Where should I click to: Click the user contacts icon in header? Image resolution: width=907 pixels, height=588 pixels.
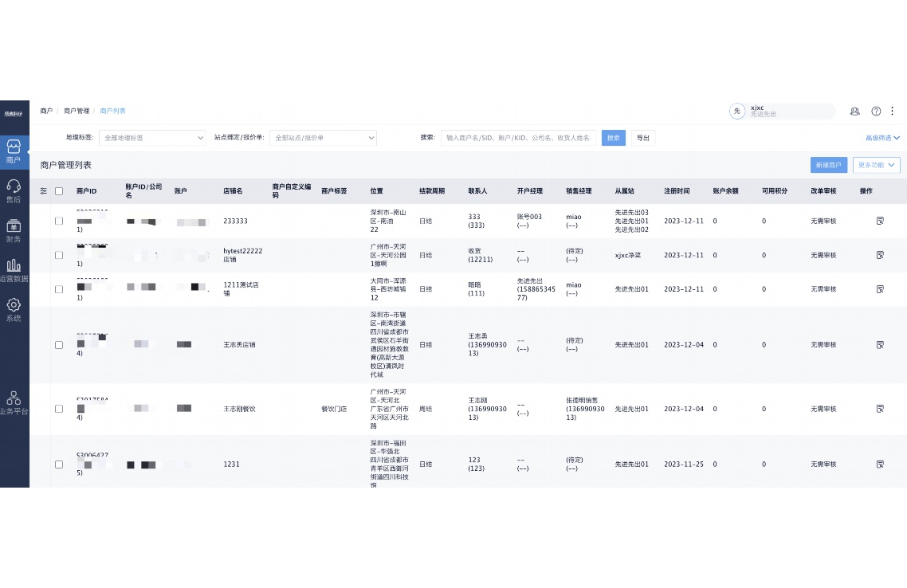pos(854,111)
